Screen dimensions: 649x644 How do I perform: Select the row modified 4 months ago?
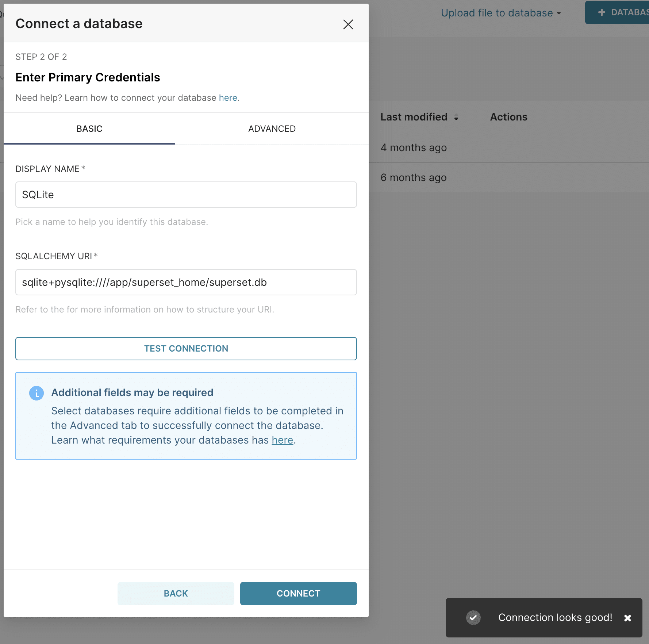414,148
